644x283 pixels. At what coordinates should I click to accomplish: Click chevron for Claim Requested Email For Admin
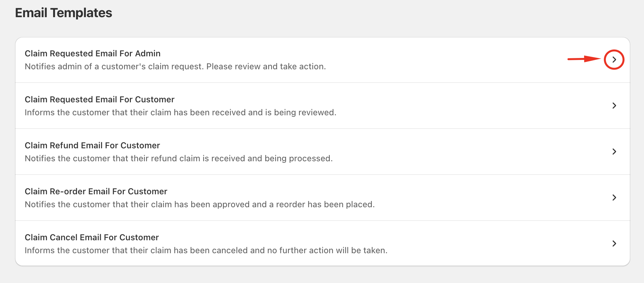tap(614, 60)
